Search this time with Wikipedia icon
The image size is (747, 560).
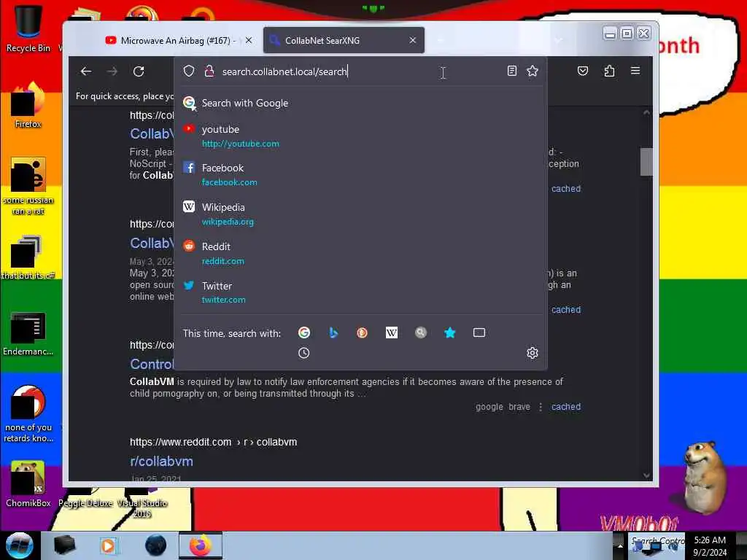392,332
